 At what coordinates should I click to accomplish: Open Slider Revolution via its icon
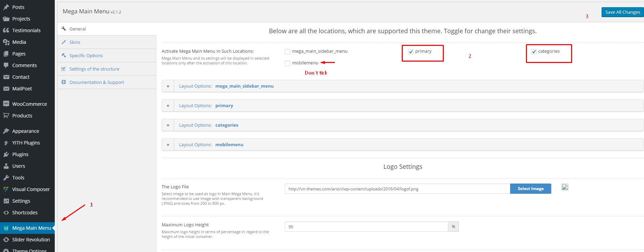point(6,240)
